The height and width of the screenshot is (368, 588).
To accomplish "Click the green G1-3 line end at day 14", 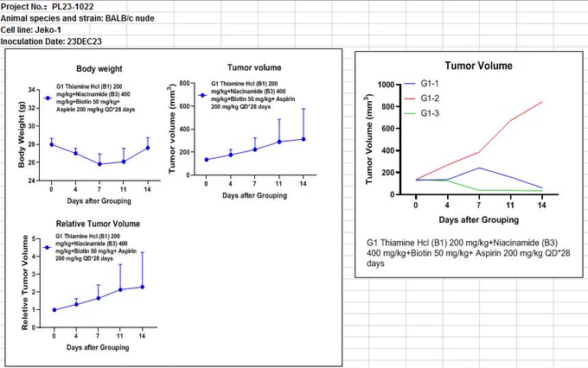I will coord(541,191).
